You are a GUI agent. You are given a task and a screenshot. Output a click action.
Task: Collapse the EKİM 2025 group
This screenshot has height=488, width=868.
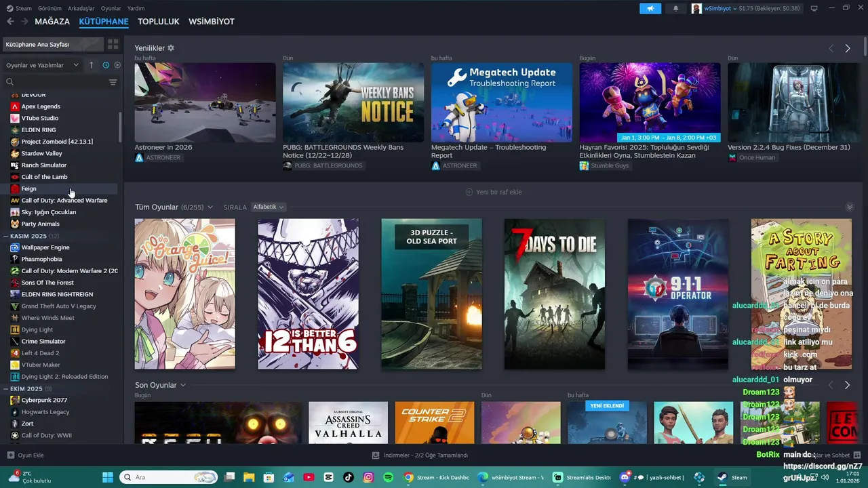coord(6,388)
